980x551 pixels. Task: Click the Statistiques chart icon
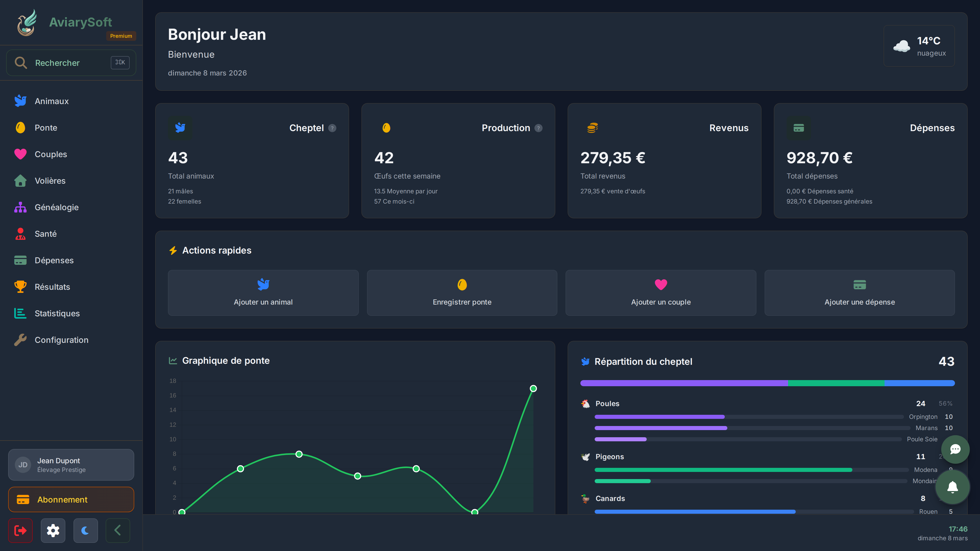20,313
